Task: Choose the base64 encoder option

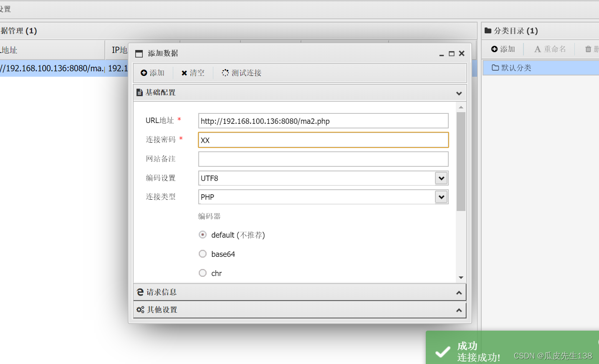Action: point(202,254)
